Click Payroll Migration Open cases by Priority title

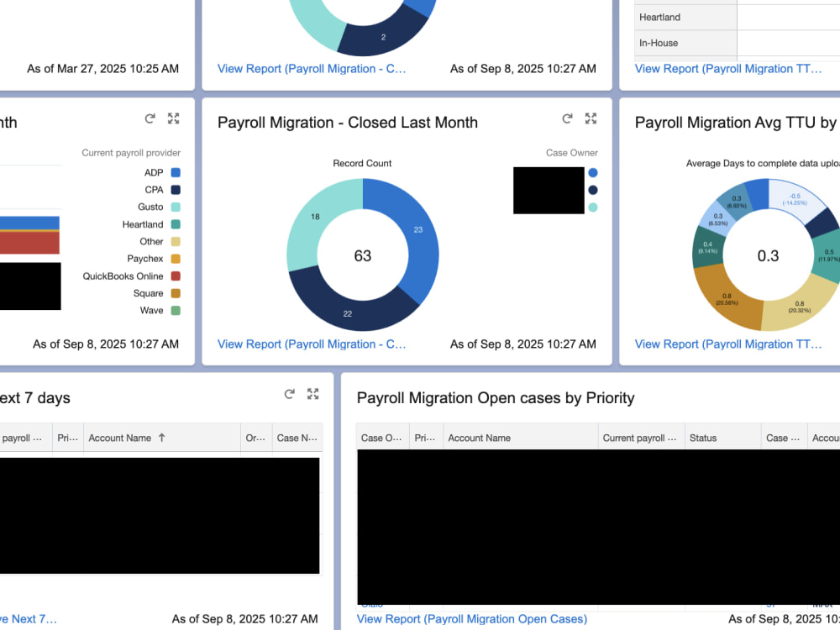[496, 398]
